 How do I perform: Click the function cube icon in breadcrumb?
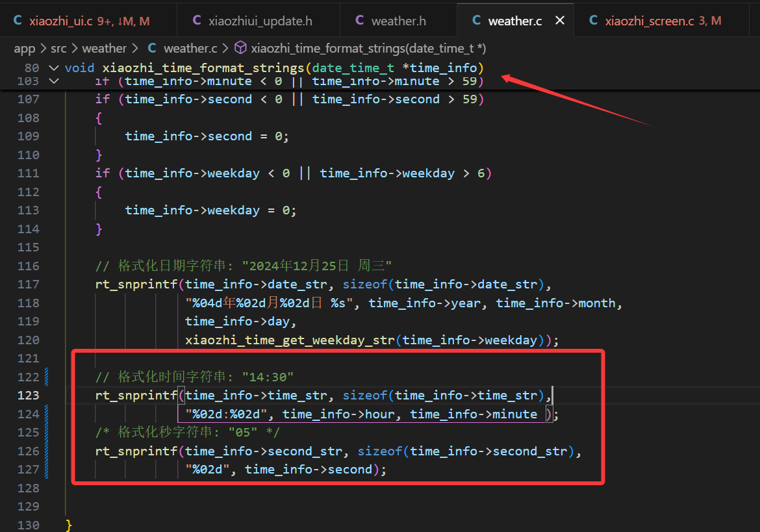(240, 47)
